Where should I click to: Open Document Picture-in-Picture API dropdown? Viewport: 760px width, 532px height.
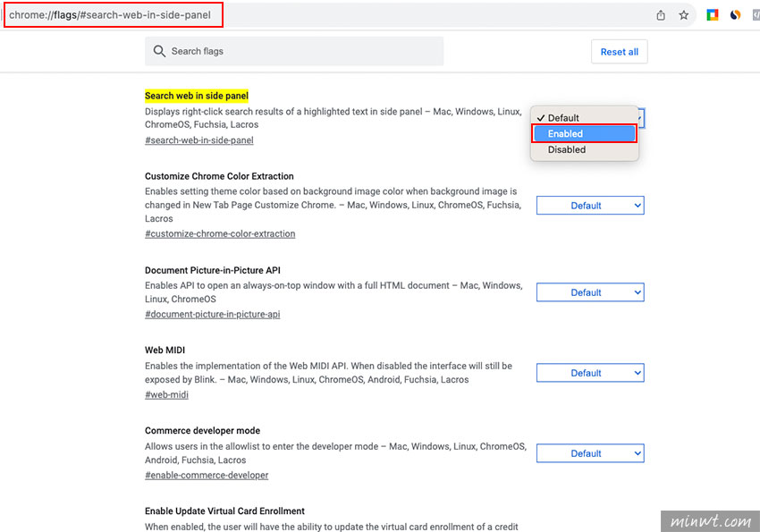(x=590, y=292)
